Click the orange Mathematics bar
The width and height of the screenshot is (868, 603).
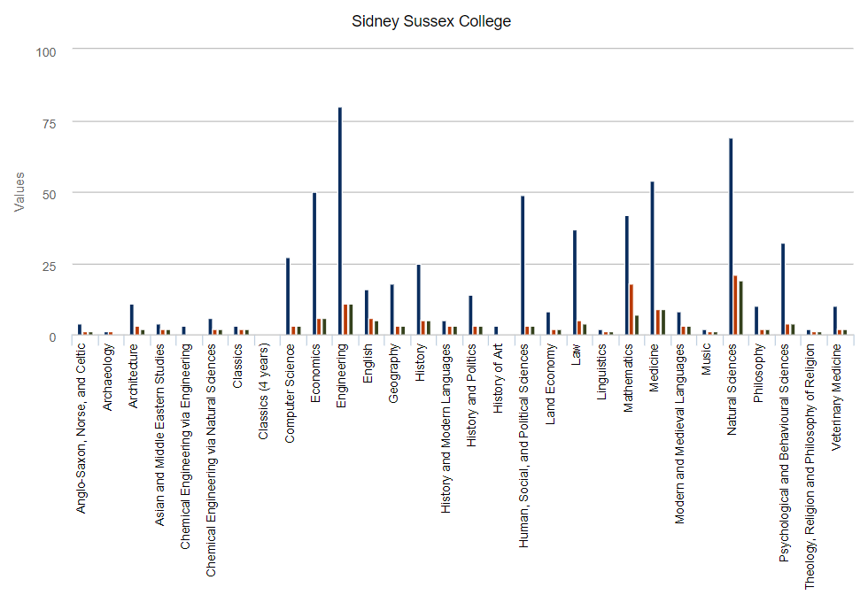coord(631,309)
